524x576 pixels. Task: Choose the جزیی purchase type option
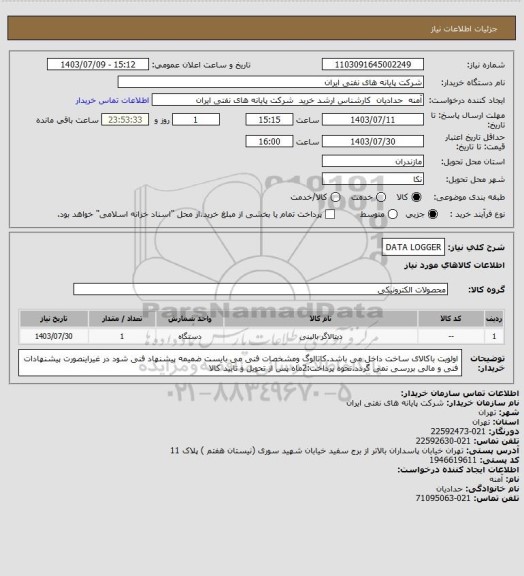pyautogui.click(x=433, y=214)
